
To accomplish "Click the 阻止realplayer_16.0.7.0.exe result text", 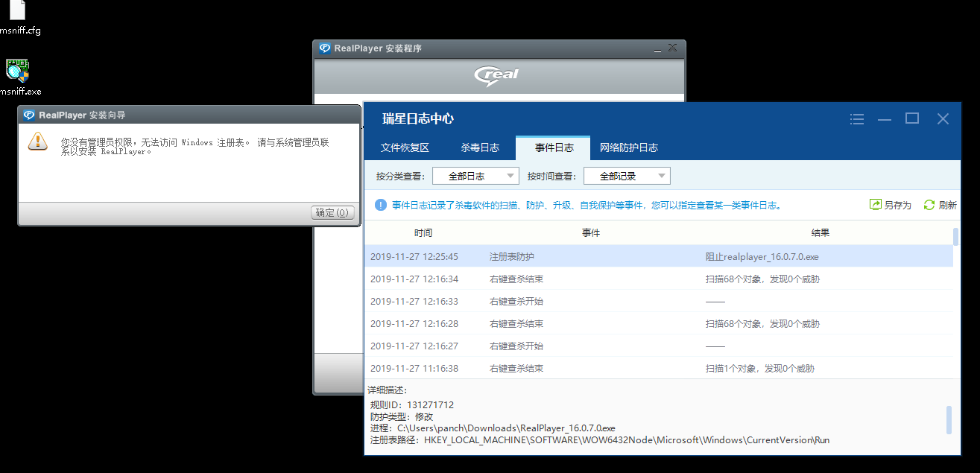I will tap(762, 256).
